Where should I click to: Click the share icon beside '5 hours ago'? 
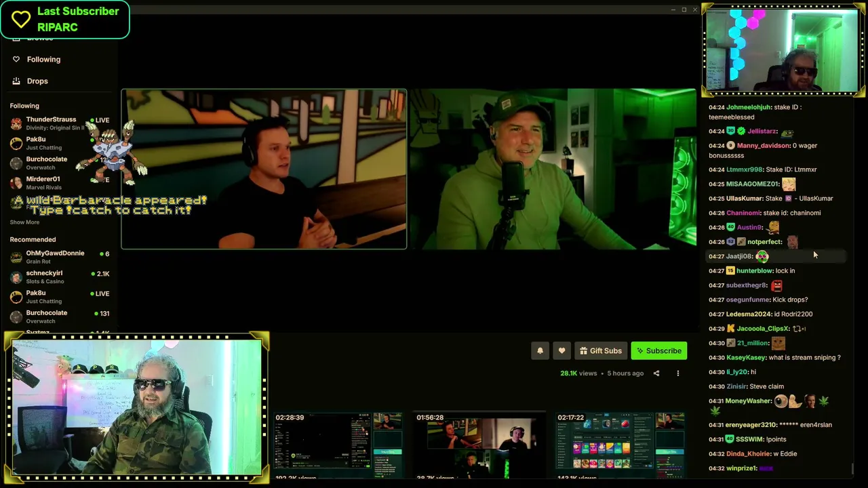[656, 373]
